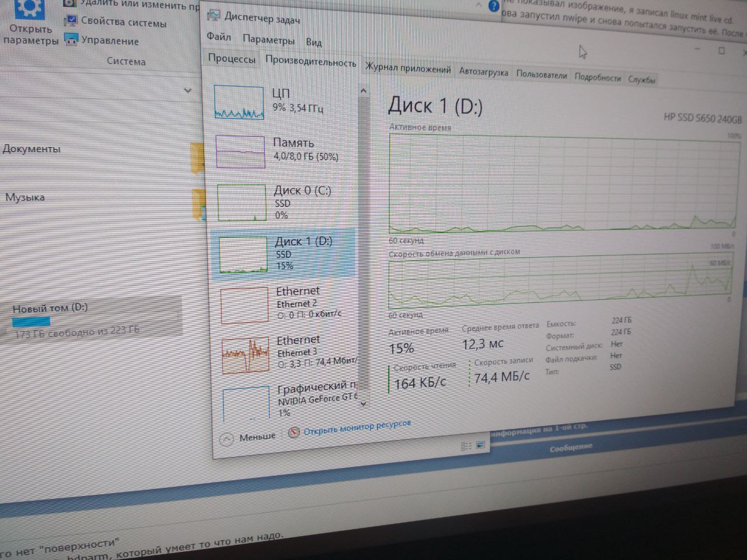Click the Емкость 224 ГБ value

tap(622, 320)
